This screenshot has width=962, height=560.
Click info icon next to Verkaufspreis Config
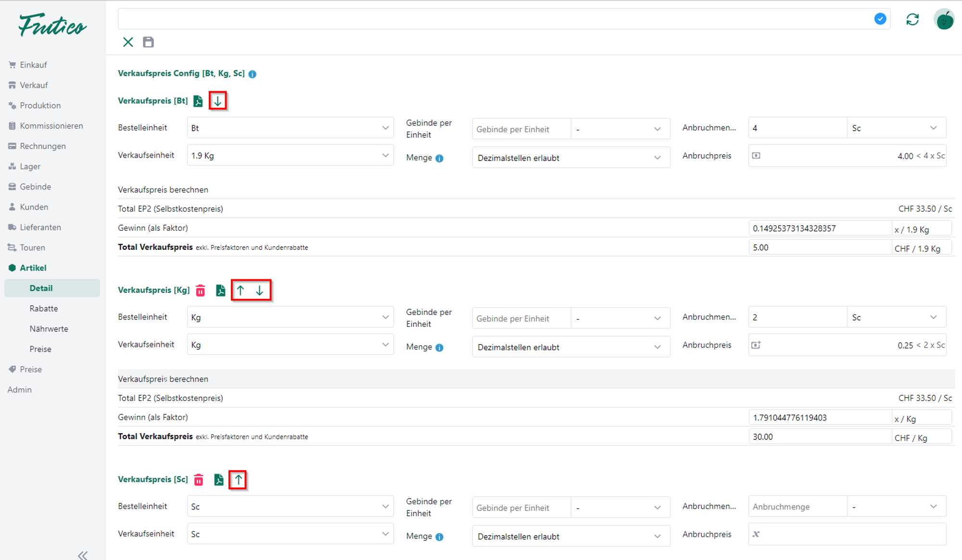point(253,74)
